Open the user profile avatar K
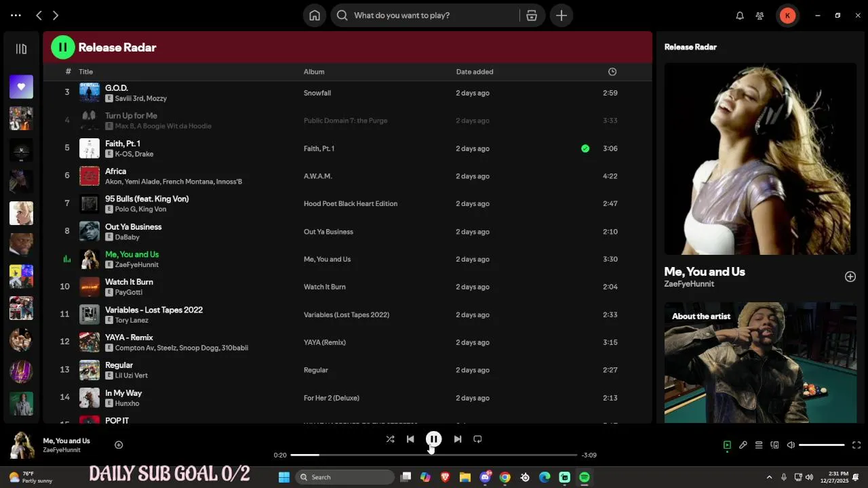 point(787,16)
